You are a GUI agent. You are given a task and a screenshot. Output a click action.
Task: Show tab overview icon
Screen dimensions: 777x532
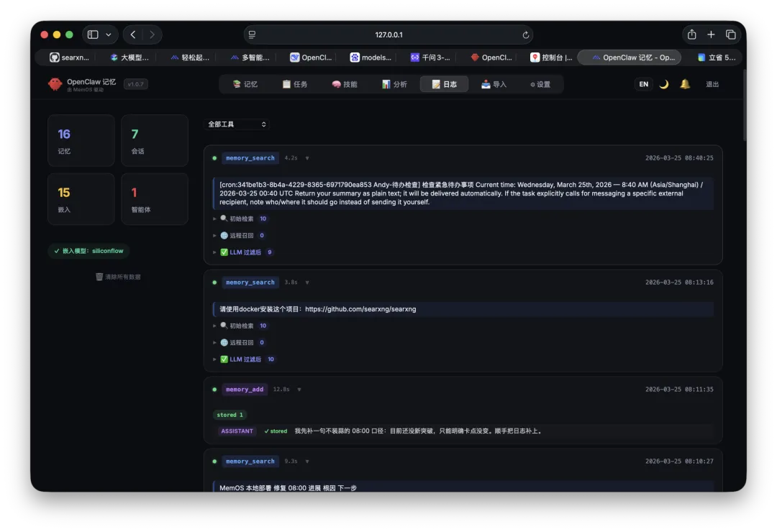tap(730, 35)
